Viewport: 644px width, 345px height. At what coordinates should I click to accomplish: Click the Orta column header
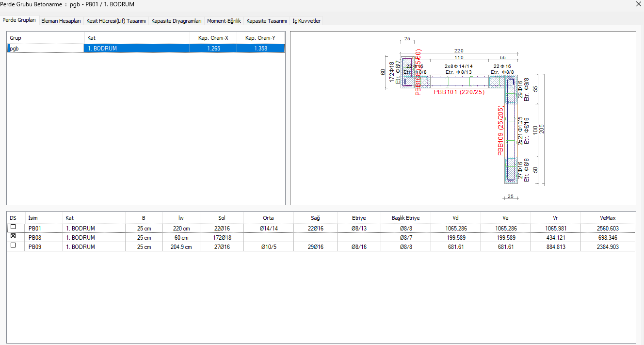[x=268, y=218]
